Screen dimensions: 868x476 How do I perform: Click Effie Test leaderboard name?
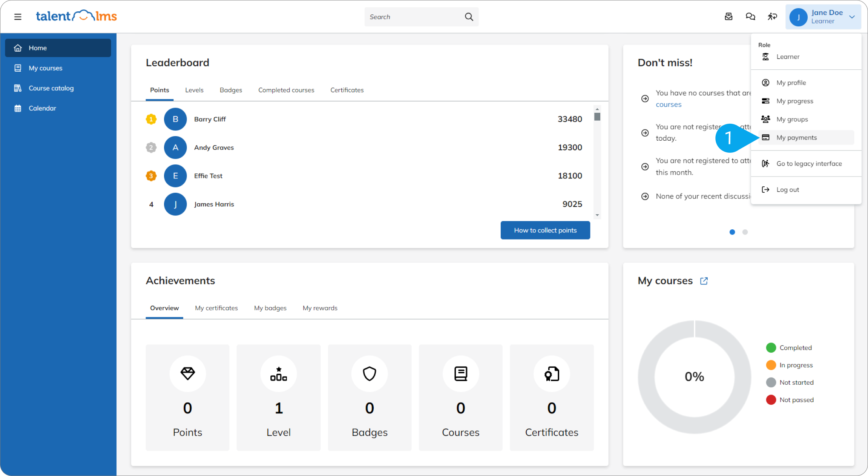(208, 176)
